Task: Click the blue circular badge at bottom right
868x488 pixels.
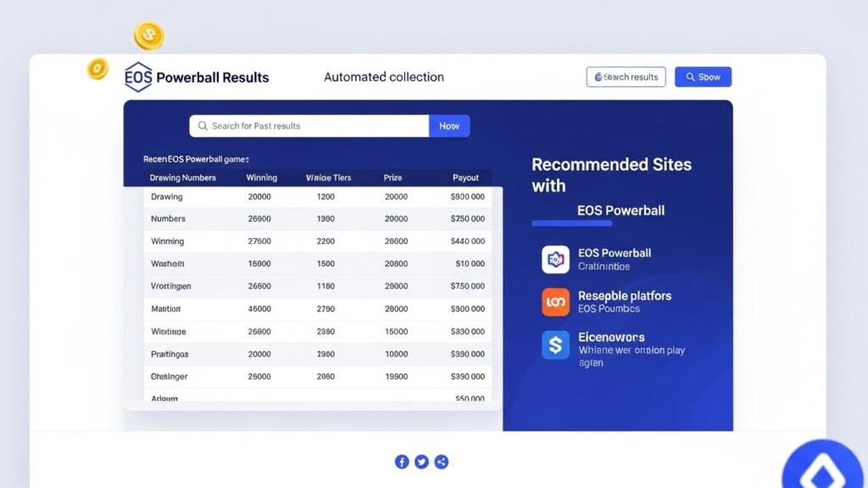Action: [x=821, y=470]
